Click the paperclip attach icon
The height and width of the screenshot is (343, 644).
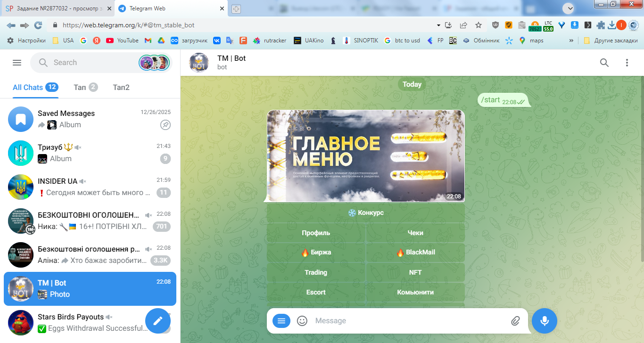[x=515, y=321]
